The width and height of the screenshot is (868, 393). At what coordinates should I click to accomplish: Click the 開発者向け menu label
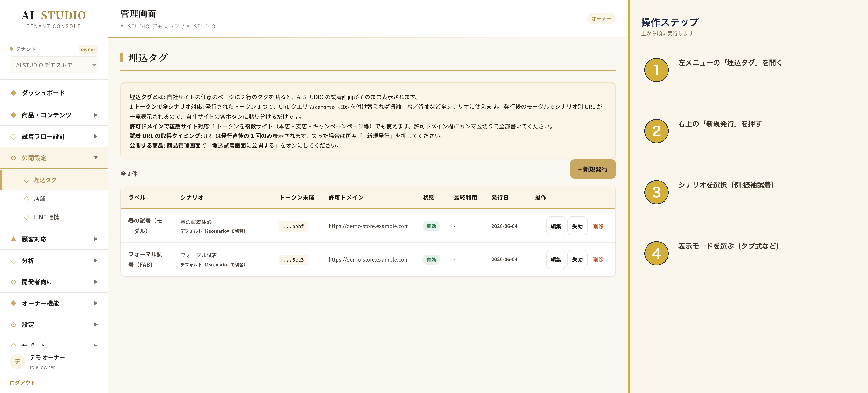pyautogui.click(x=37, y=282)
